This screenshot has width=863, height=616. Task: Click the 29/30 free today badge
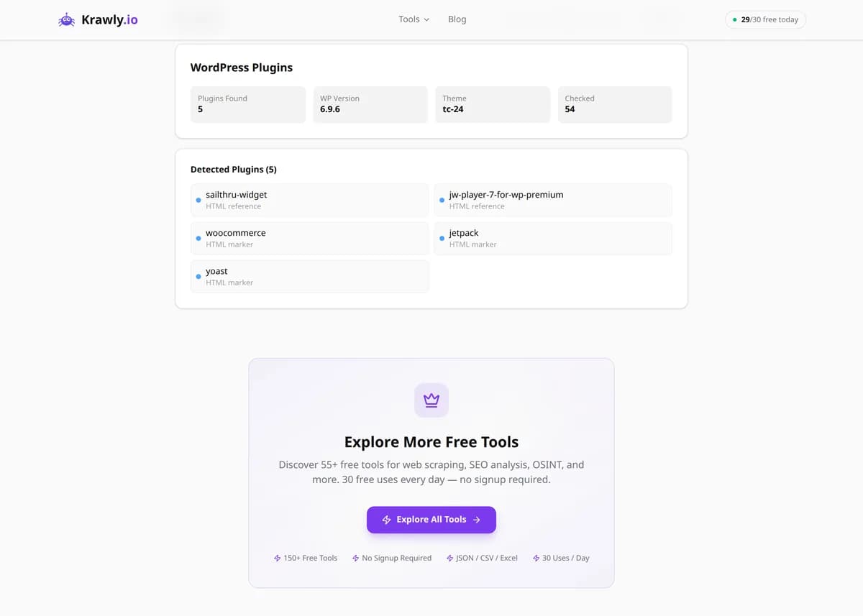click(765, 19)
